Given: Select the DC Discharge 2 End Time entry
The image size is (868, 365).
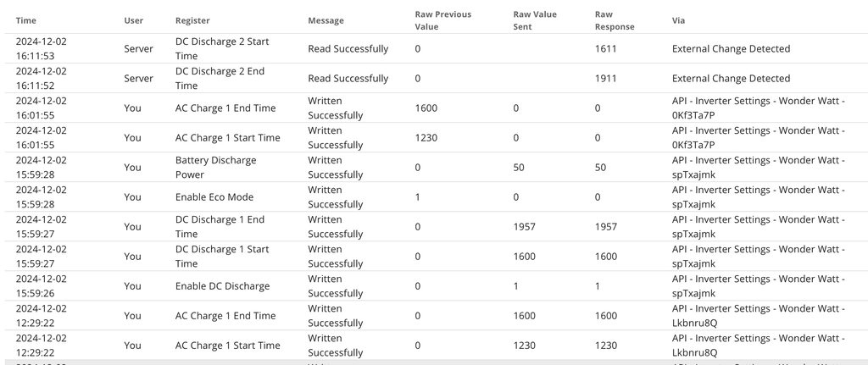Looking at the screenshot, I should click(x=220, y=78).
